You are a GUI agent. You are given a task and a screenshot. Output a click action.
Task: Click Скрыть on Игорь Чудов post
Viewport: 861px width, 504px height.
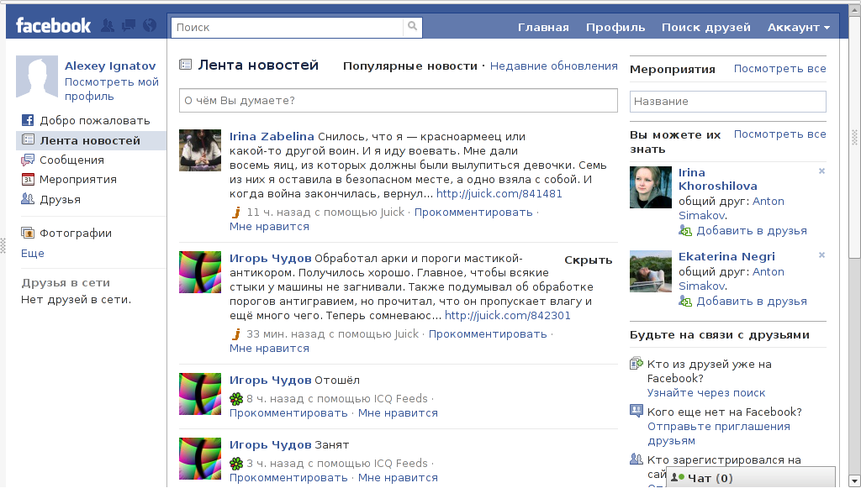[x=588, y=260]
